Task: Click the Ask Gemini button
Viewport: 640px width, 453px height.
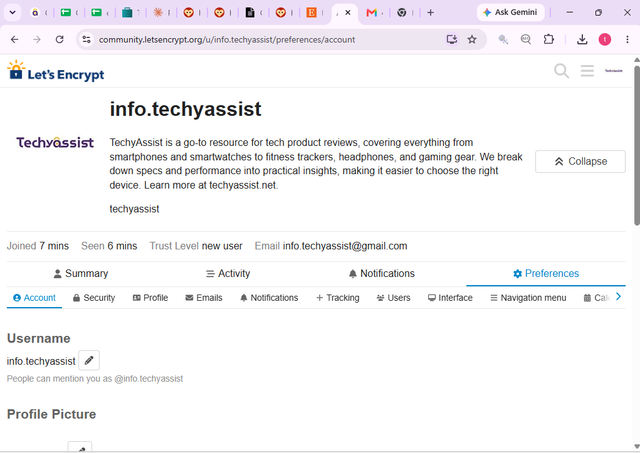Action: coord(511,13)
